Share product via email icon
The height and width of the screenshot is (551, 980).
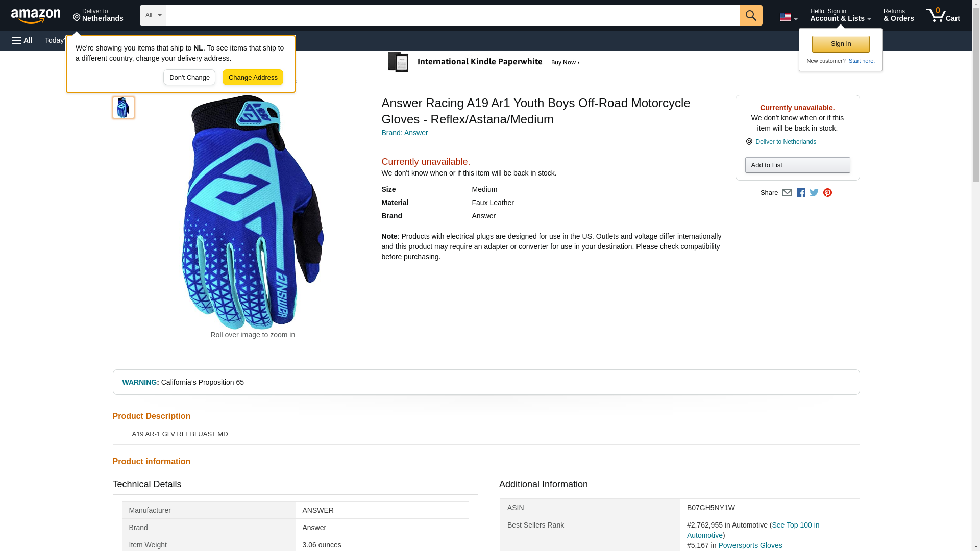pos(787,193)
